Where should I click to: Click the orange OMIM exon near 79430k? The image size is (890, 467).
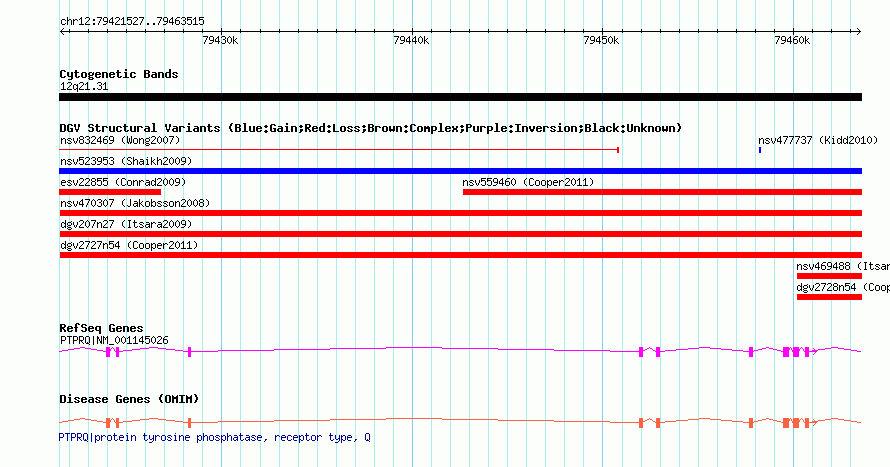(x=190, y=423)
